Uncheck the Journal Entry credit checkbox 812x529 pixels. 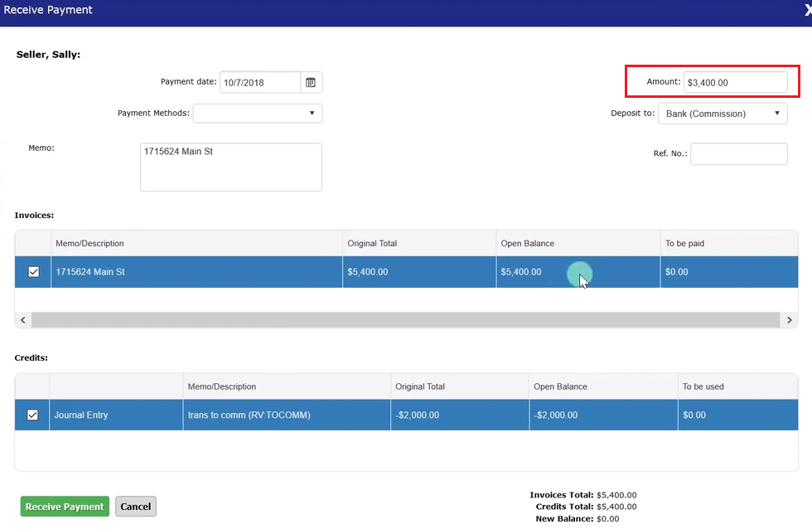(33, 415)
